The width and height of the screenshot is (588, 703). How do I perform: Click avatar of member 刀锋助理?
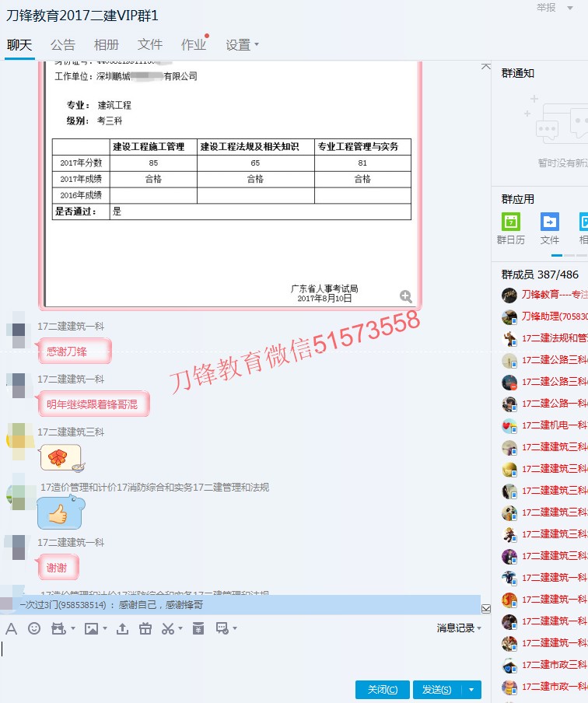coord(509,317)
